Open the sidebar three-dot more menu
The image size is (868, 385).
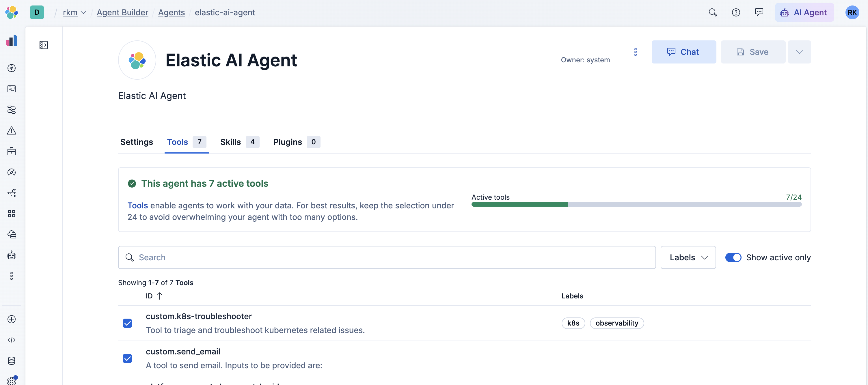(12, 276)
